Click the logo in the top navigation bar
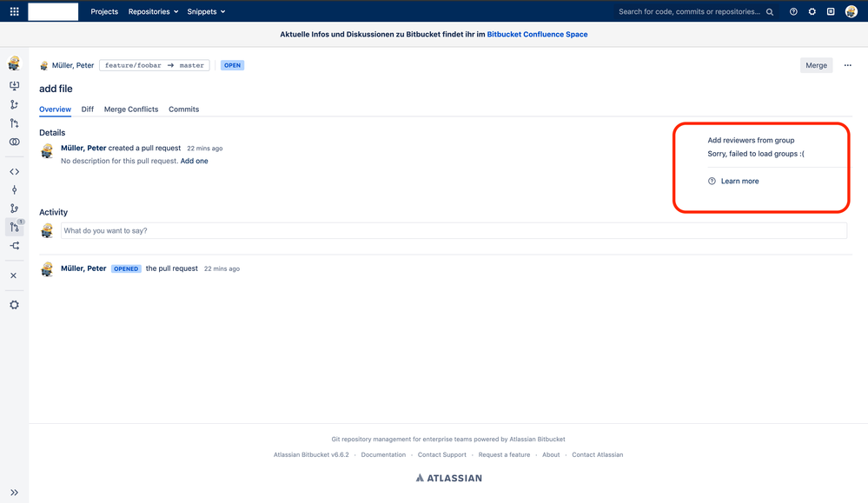 tap(53, 11)
